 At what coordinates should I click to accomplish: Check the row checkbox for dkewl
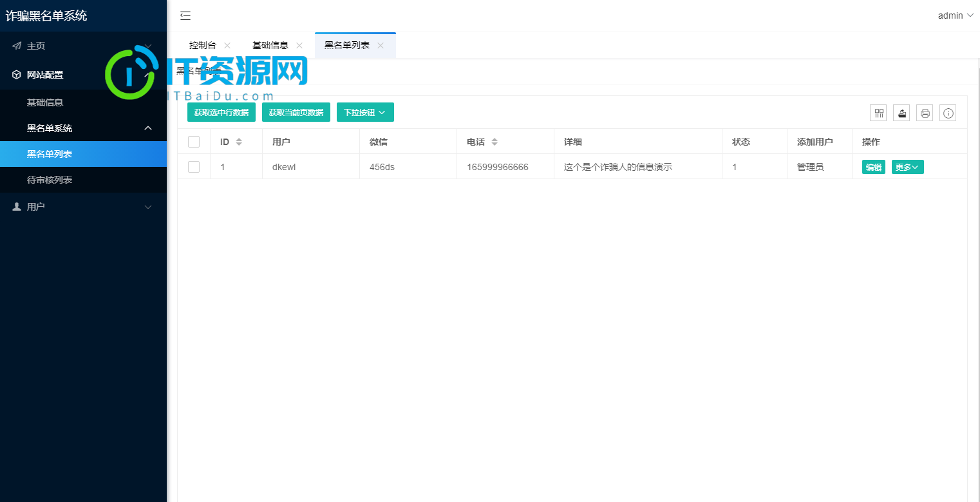[194, 167]
